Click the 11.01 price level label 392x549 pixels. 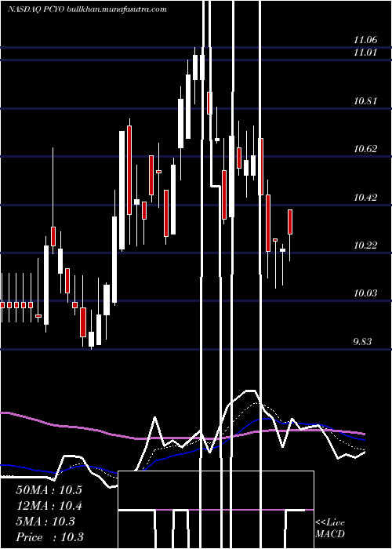(365, 53)
